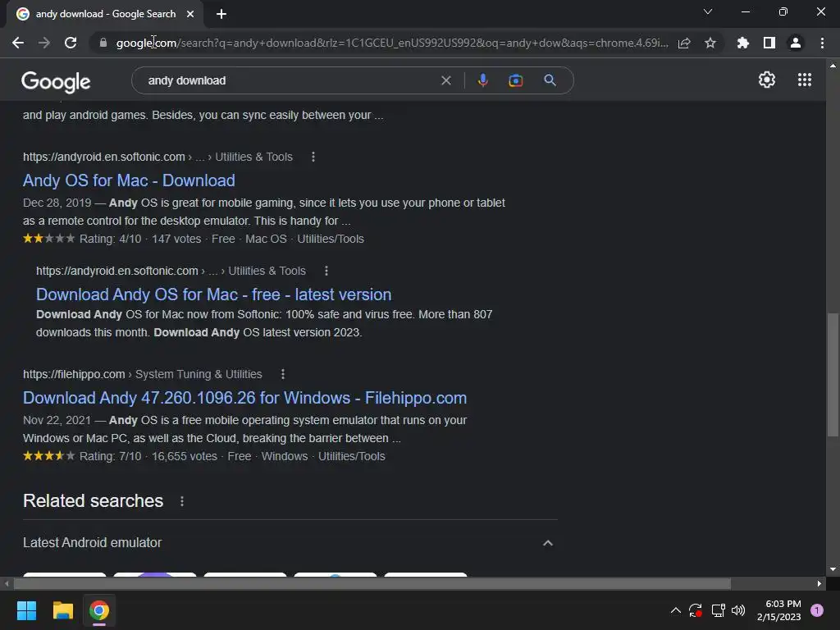
Task: Open more options beside Related searches
Action: pyautogui.click(x=182, y=501)
